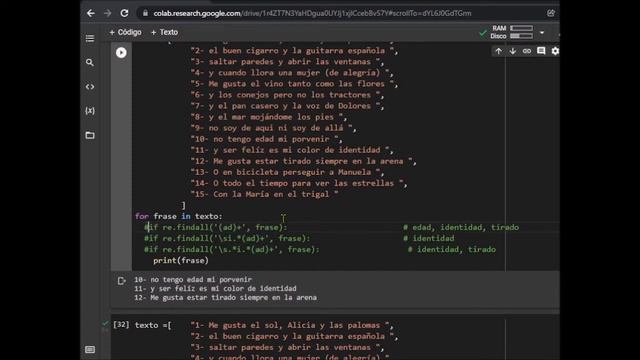Open the variables {x} panel
640x360 pixels.
90,111
